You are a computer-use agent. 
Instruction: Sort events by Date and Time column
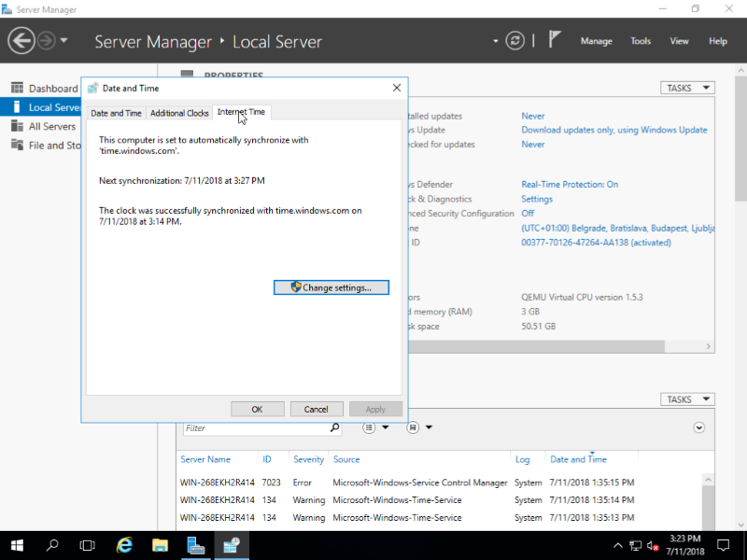tap(578, 459)
